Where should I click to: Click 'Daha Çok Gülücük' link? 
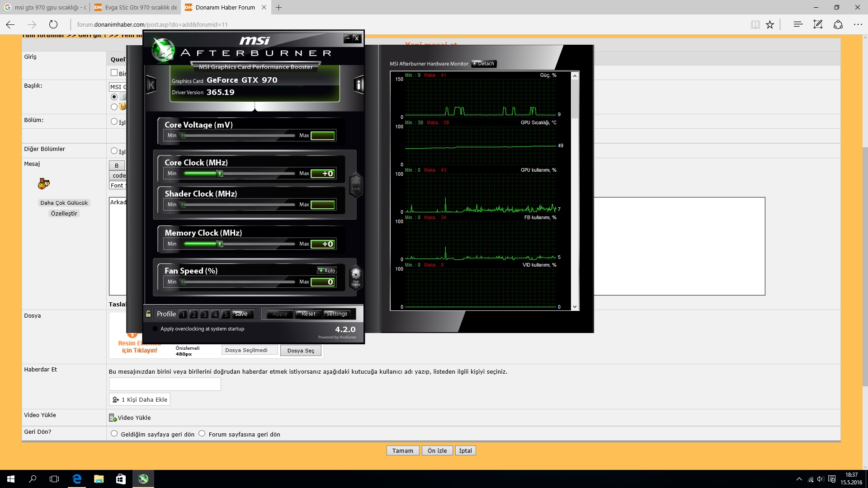[64, 203]
